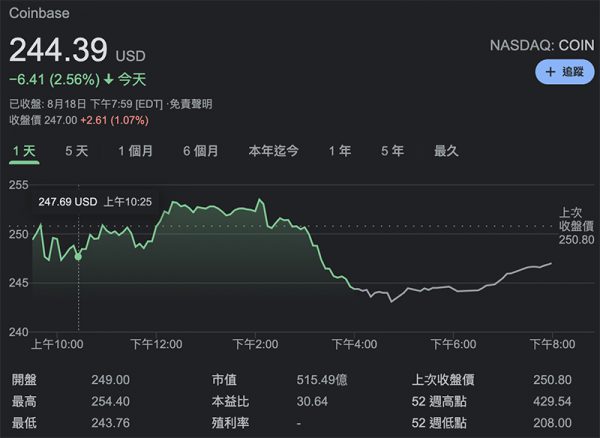Click the +2.61 (1.07%) after-hours change
This screenshot has width=600, height=438.
click(114, 120)
